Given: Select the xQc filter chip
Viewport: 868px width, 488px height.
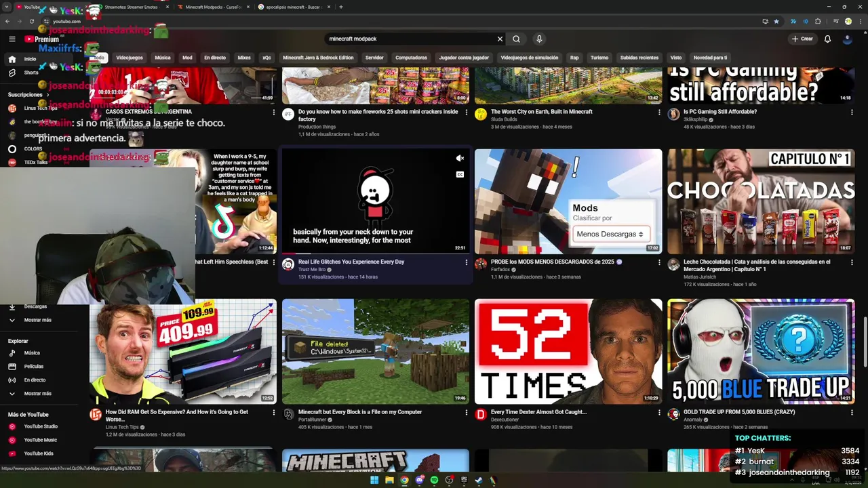Looking at the screenshot, I should [x=267, y=58].
